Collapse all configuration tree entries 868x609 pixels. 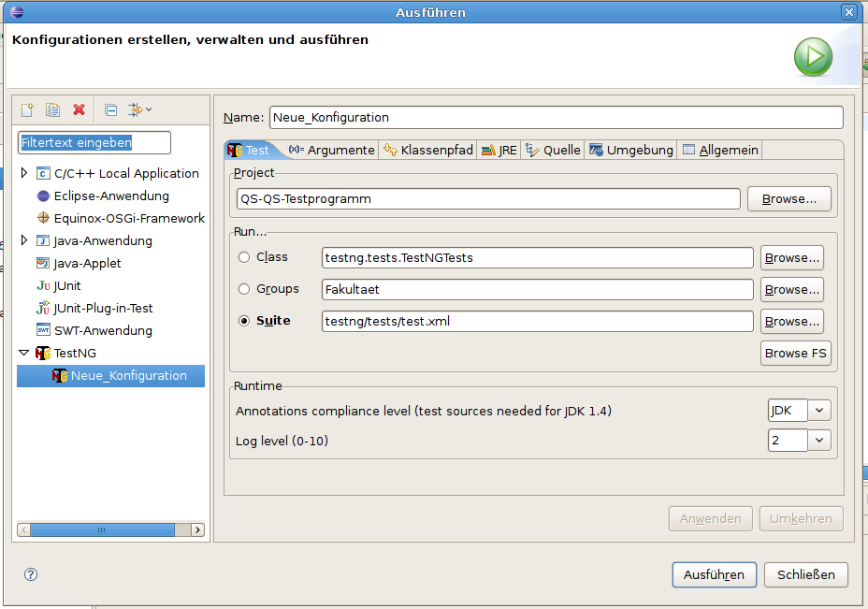click(x=110, y=109)
